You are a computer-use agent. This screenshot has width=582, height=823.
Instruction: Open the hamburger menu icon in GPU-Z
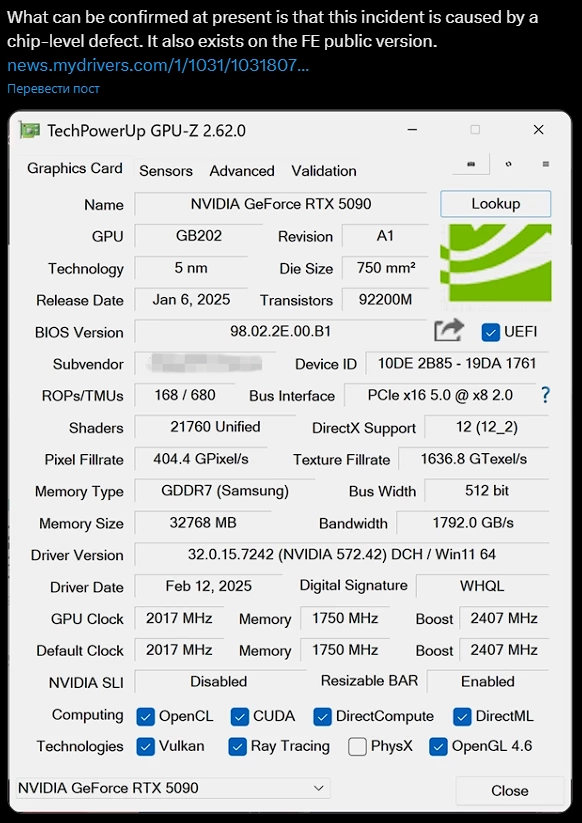[546, 164]
